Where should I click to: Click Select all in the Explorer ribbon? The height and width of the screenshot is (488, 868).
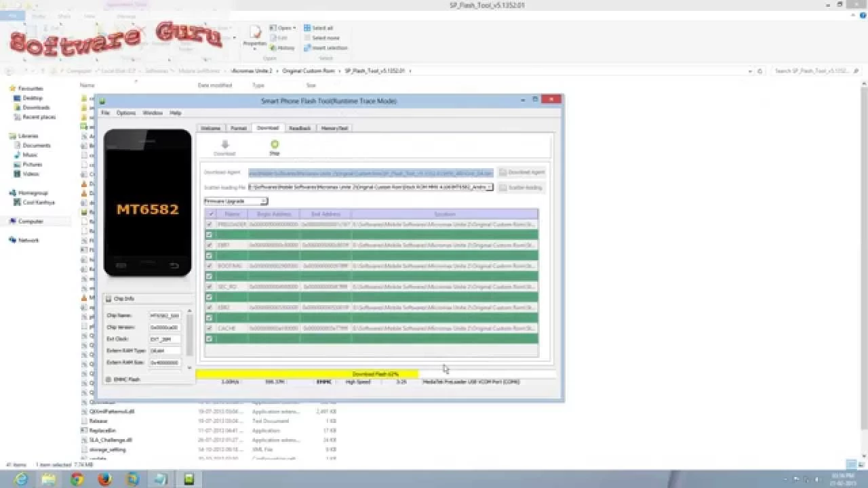pyautogui.click(x=318, y=28)
